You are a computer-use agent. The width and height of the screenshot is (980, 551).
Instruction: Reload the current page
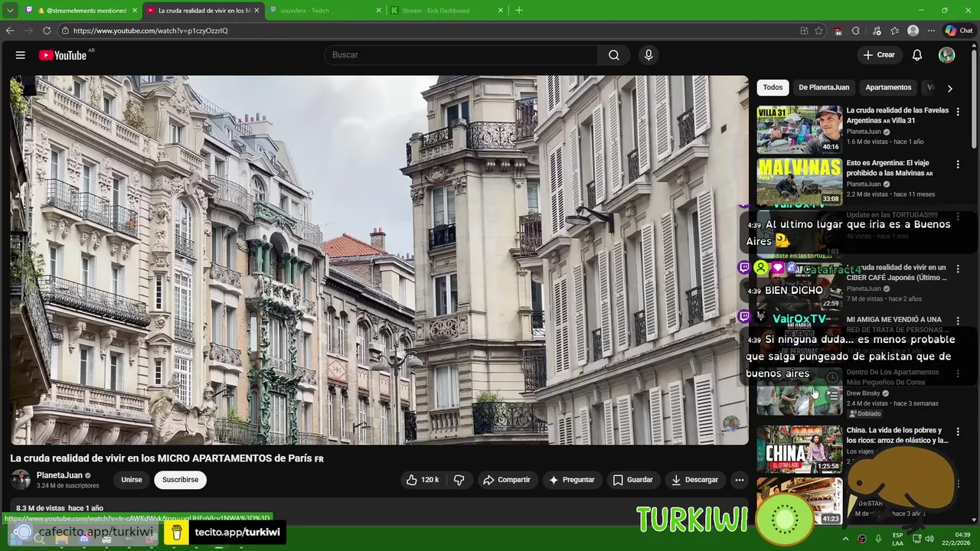(47, 31)
